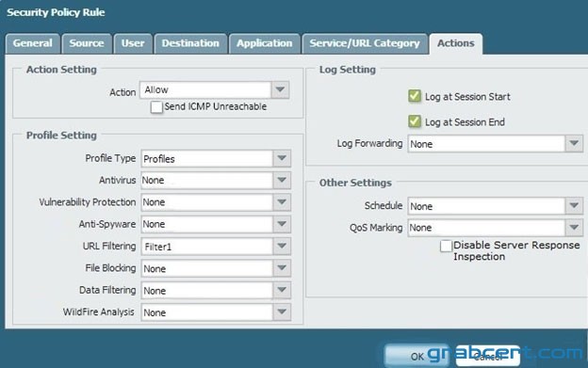Click the Data Filtering value field
This screenshot has width=588, height=368.
[207, 290]
